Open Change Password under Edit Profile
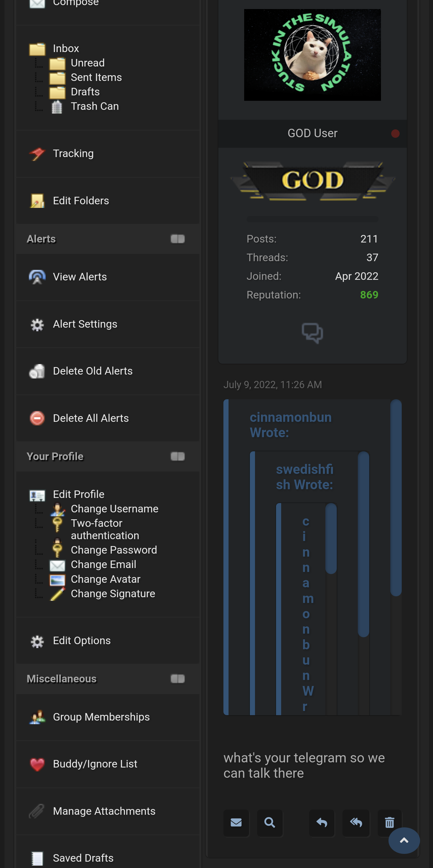 tap(114, 550)
